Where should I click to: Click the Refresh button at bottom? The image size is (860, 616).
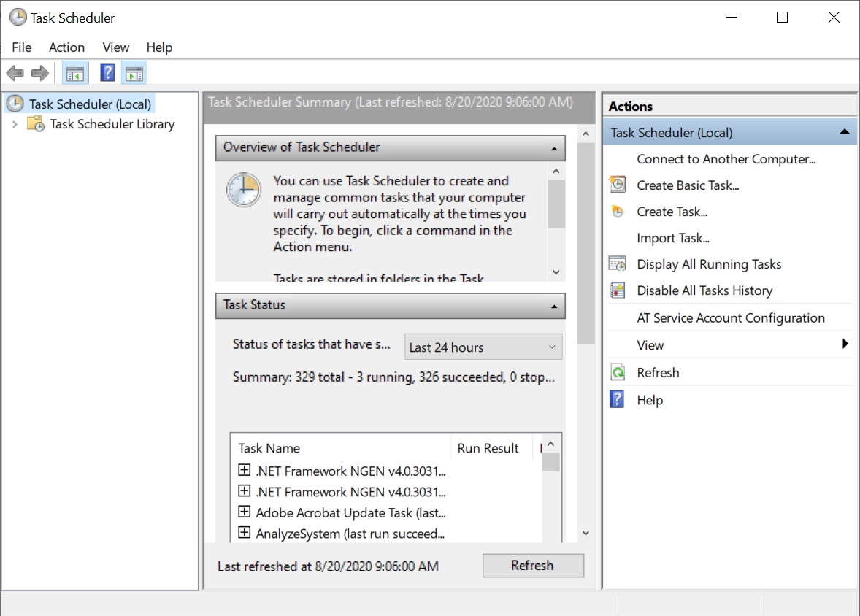coord(533,566)
